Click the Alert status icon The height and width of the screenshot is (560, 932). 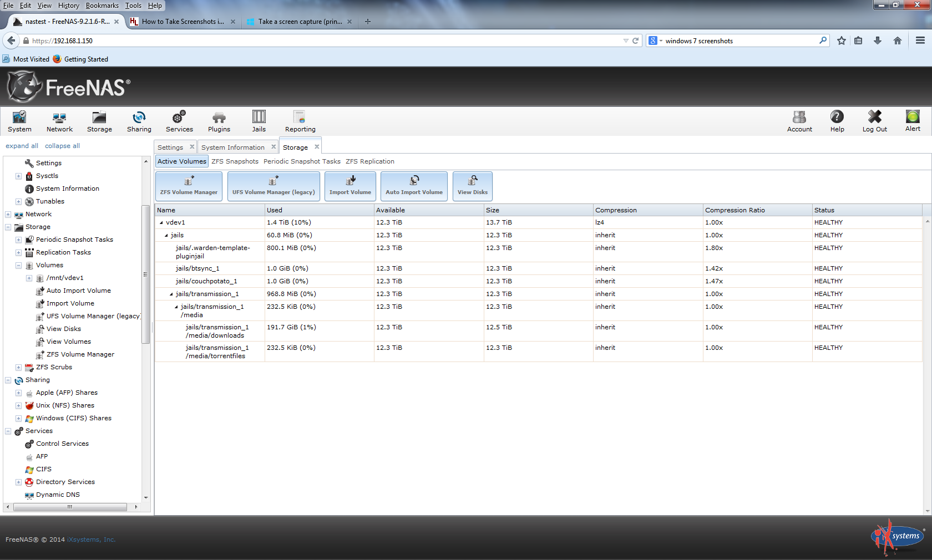912,121
